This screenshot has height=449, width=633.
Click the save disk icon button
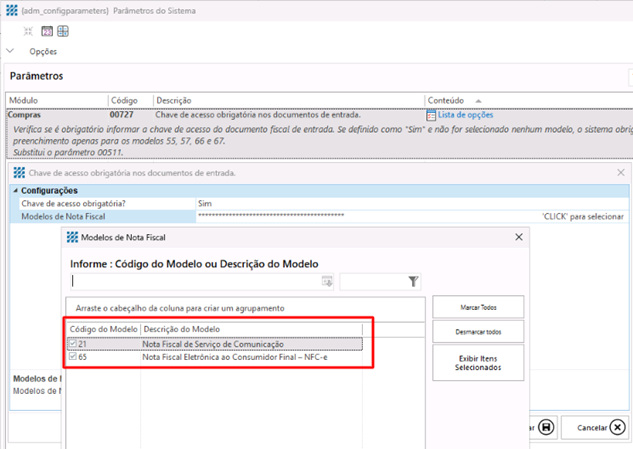pyautogui.click(x=546, y=427)
